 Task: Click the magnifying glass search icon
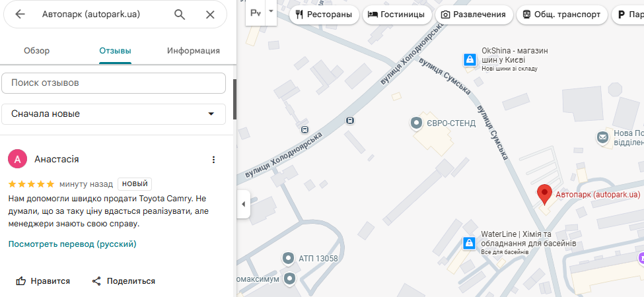[x=180, y=15]
